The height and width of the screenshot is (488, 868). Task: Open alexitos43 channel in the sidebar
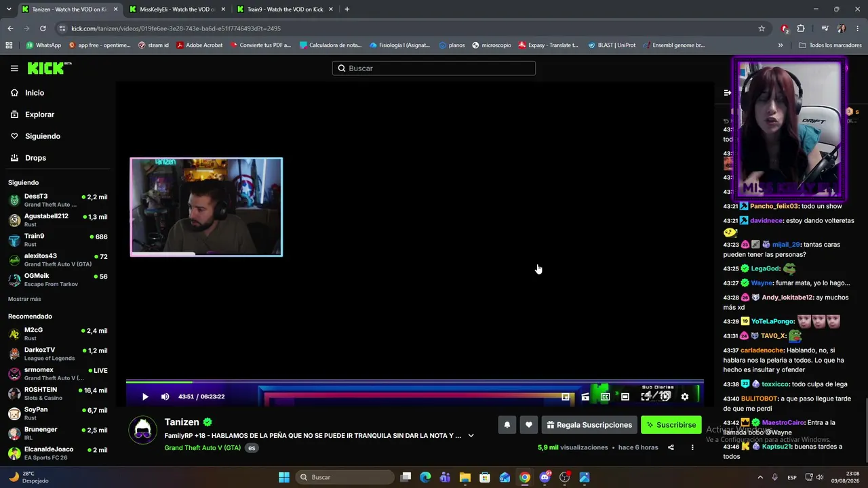click(x=57, y=260)
